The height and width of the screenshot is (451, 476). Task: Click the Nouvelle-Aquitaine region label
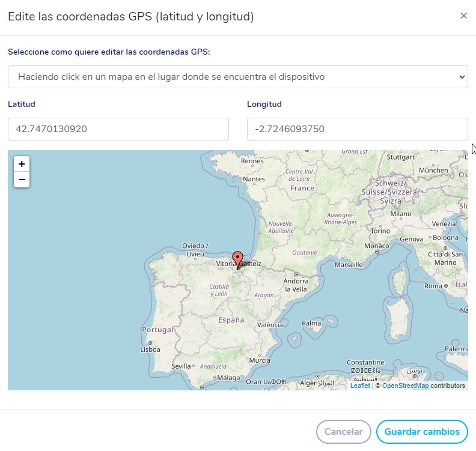[x=281, y=227]
